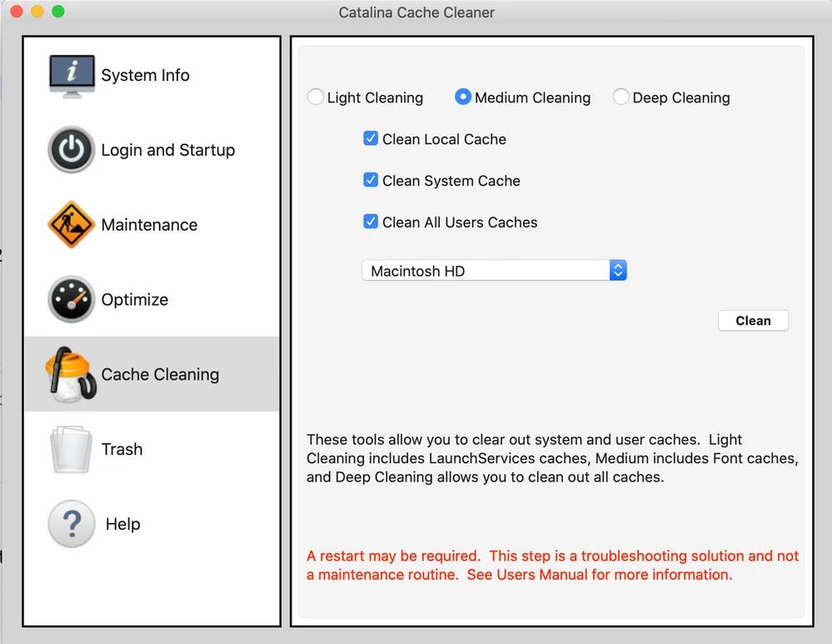Click the Clean button
The width and height of the screenshot is (832, 644).
coord(753,321)
